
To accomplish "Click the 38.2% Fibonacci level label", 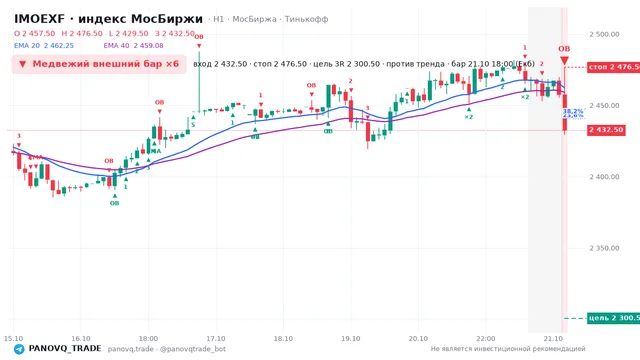I will pyautogui.click(x=573, y=111).
